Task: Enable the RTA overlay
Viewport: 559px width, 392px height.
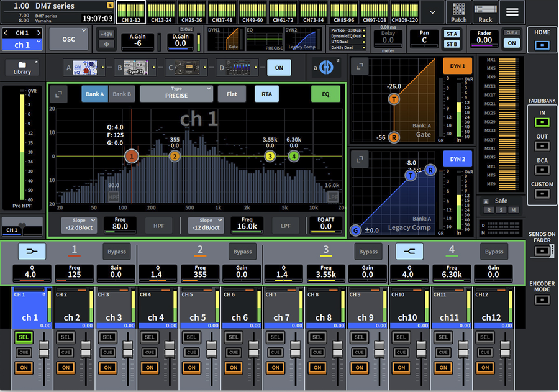Action: pos(266,94)
